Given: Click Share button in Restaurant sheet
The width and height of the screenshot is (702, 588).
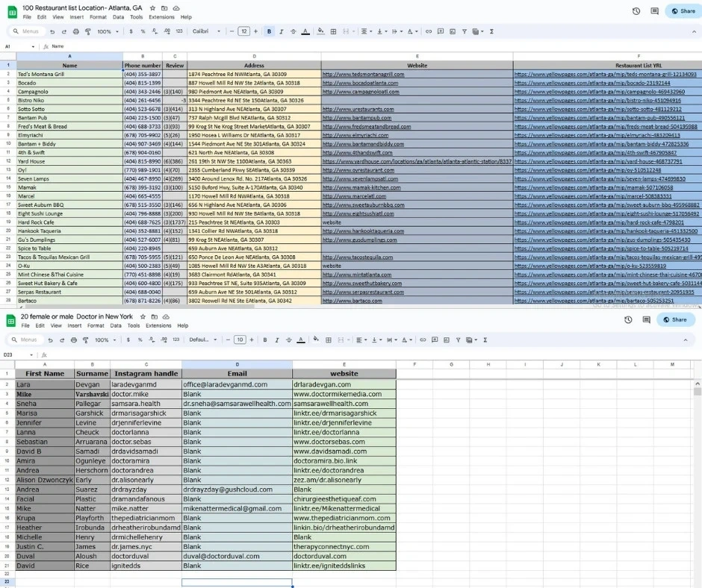Looking at the screenshot, I should (x=683, y=11).
